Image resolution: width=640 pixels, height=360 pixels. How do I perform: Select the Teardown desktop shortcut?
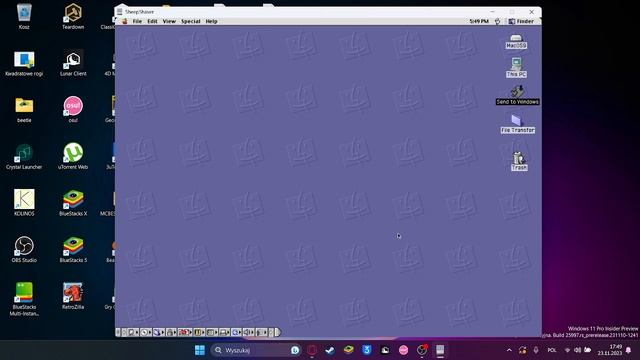point(73,16)
